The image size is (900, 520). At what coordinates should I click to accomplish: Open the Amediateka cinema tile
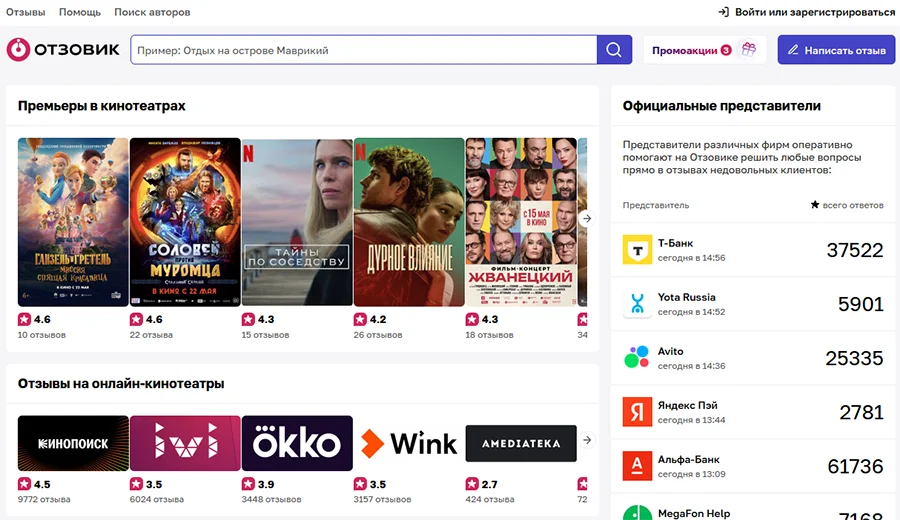(521, 443)
